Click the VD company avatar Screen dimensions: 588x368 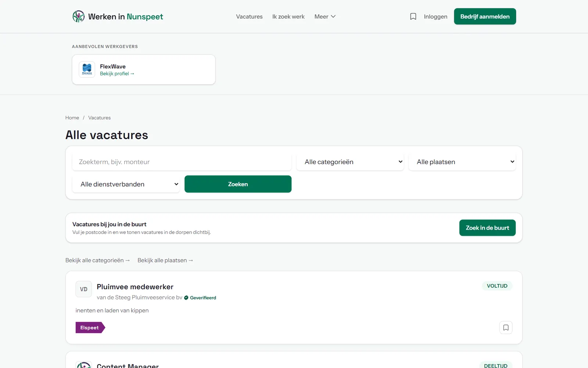click(84, 289)
